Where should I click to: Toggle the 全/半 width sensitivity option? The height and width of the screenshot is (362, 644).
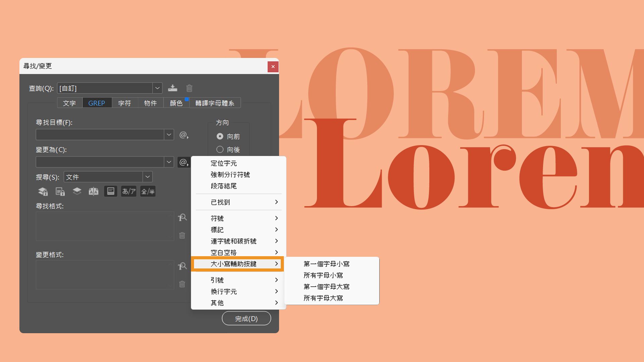coord(148,191)
